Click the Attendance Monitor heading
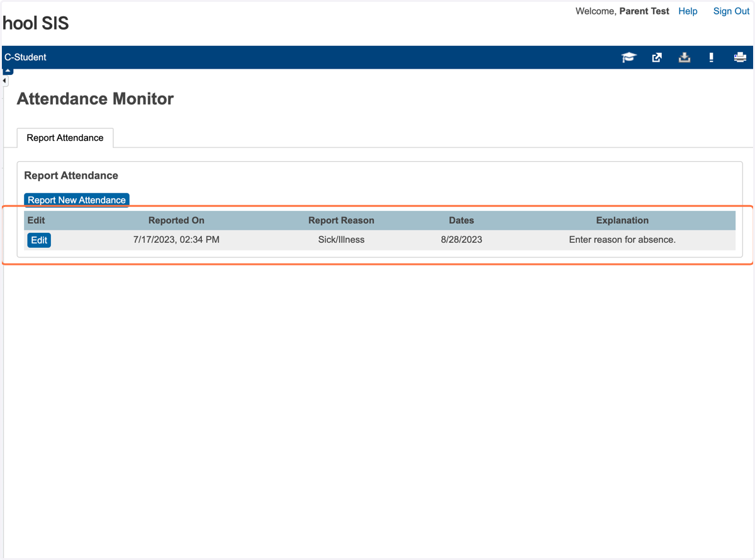Viewport: 755px width, 560px height. coord(95,99)
